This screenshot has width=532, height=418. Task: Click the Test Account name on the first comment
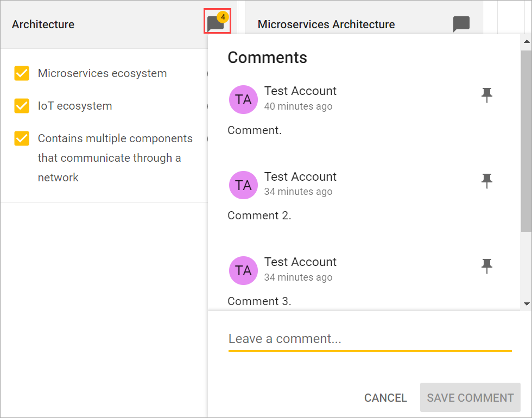point(300,91)
